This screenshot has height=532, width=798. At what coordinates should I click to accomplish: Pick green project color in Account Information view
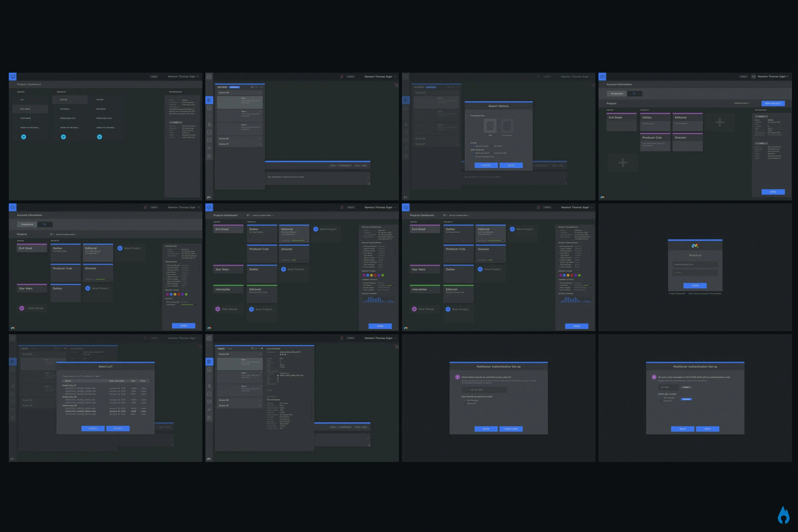point(186,295)
